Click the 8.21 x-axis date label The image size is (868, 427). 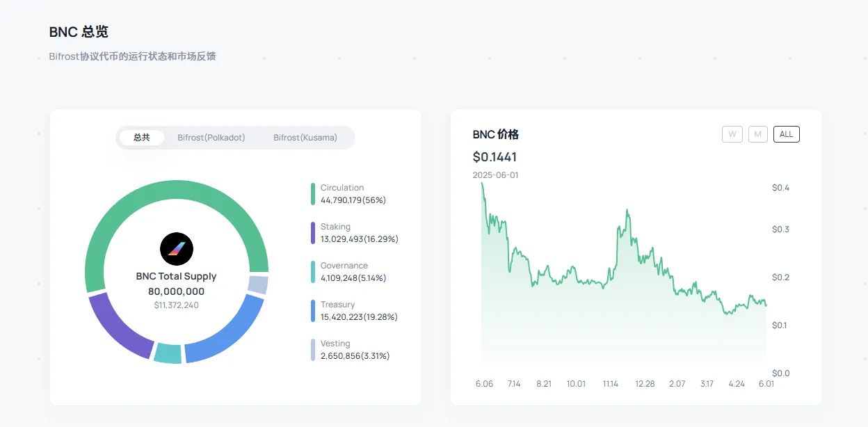pyautogui.click(x=544, y=384)
